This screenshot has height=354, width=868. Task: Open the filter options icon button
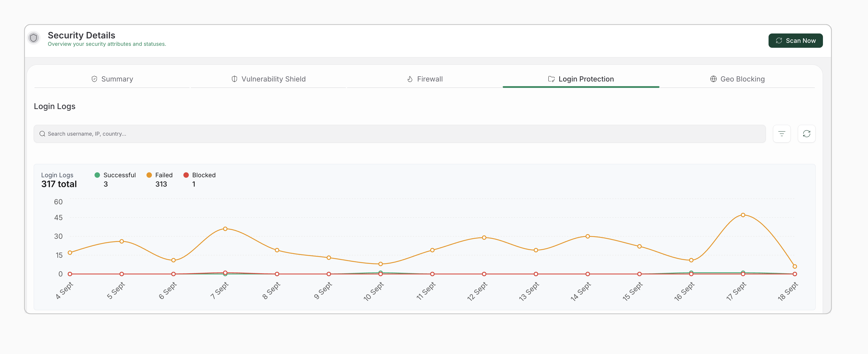pos(782,134)
